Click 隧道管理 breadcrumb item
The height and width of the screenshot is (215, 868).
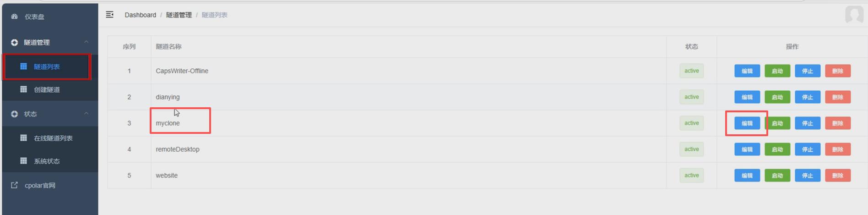179,15
